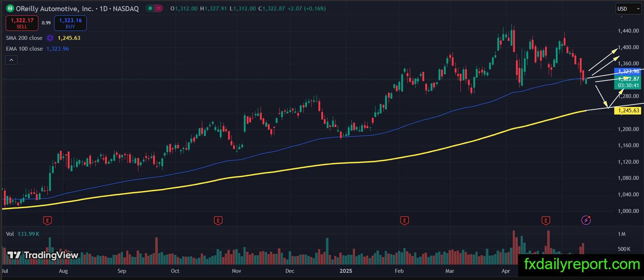The image size is (644, 280).
Task: Click the low value L1,312.00
Action: click(242, 9)
